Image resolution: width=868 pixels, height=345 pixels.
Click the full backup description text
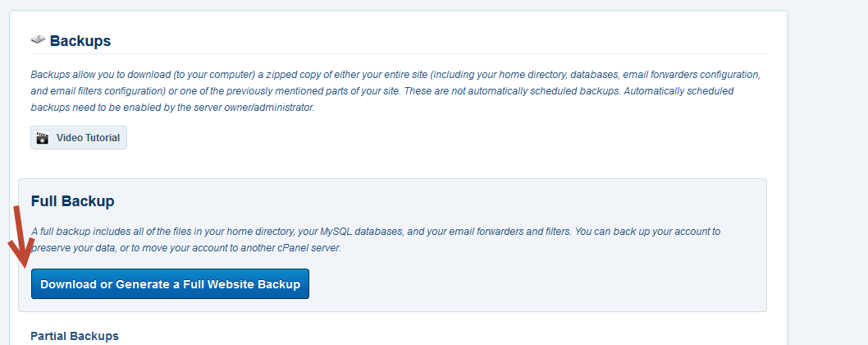[375, 240]
